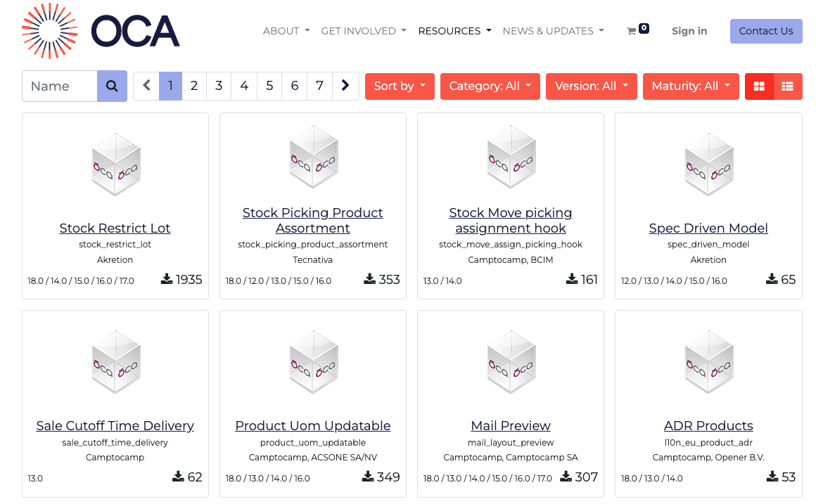The height and width of the screenshot is (504, 823).
Task: Open the Sort by dropdown
Action: [400, 86]
